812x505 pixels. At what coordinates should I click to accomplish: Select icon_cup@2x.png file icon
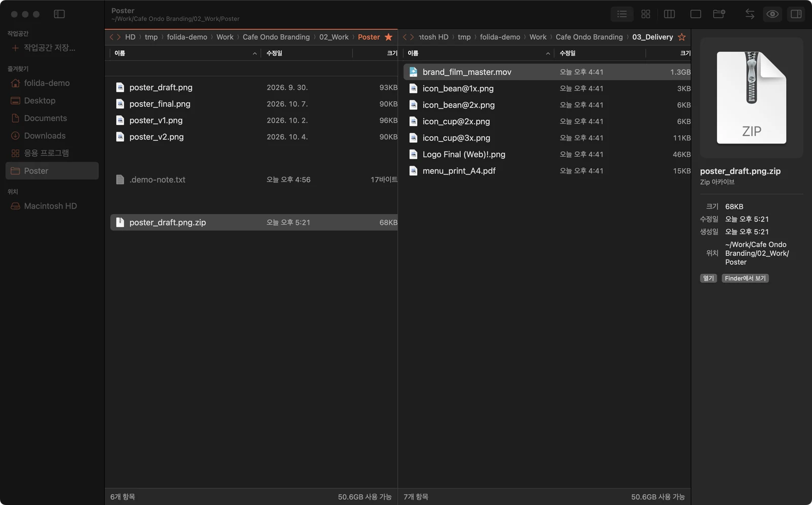(x=413, y=121)
